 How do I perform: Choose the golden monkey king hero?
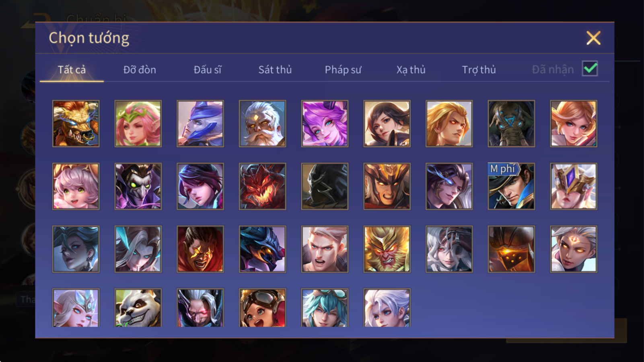coord(387,249)
